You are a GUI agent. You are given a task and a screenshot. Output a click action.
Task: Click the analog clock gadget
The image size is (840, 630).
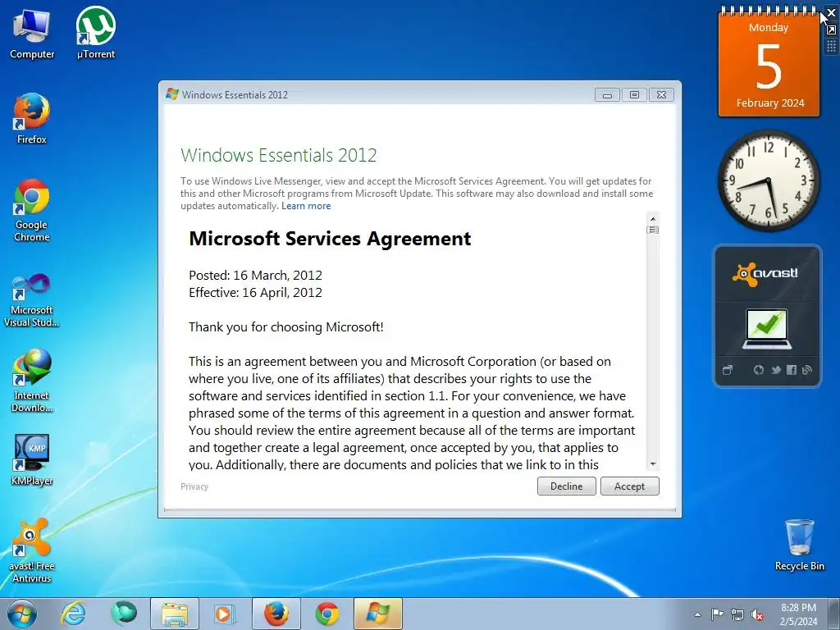[x=768, y=180]
